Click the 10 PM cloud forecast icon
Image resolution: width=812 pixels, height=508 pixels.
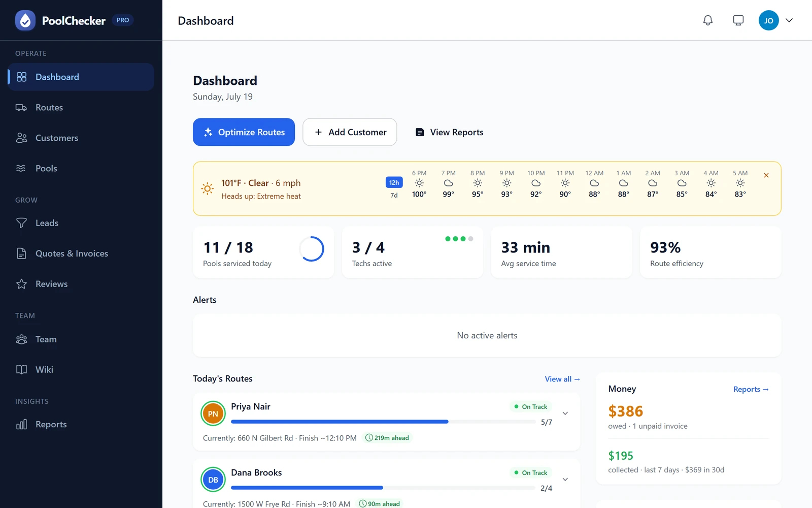click(x=536, y=183)
